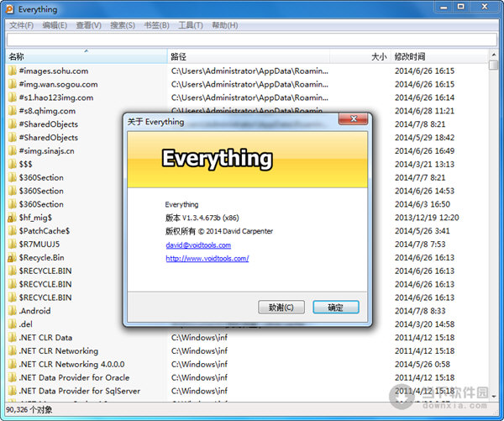Sort by 路径 column header
Viewport: 504px width, 421px height.
click(249, 56)
